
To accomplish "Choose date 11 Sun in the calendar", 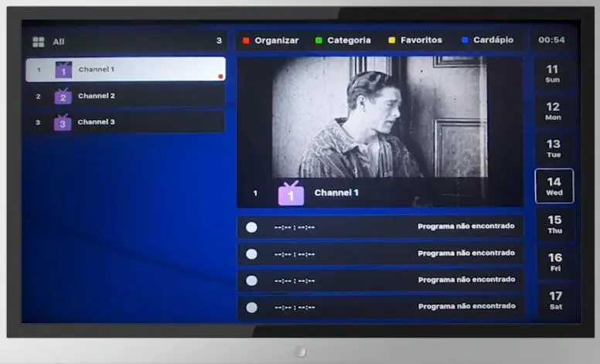I will point(554,73).
